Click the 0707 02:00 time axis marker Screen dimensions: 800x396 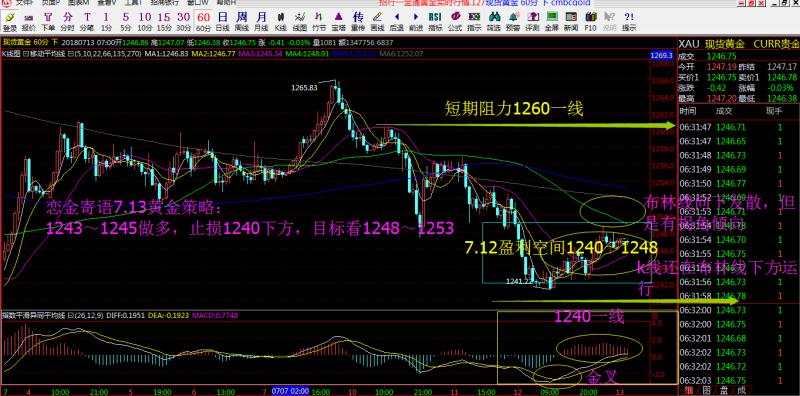290,391
